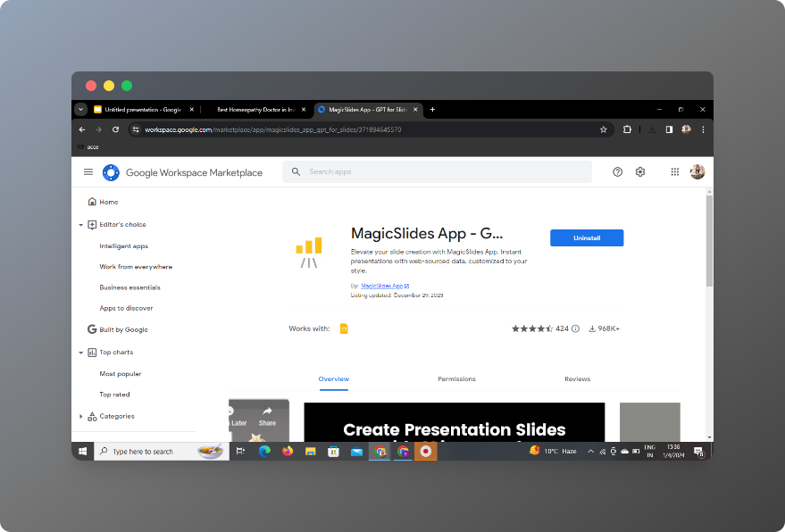Show hidden system tray icons arrow

pos(590,451)
